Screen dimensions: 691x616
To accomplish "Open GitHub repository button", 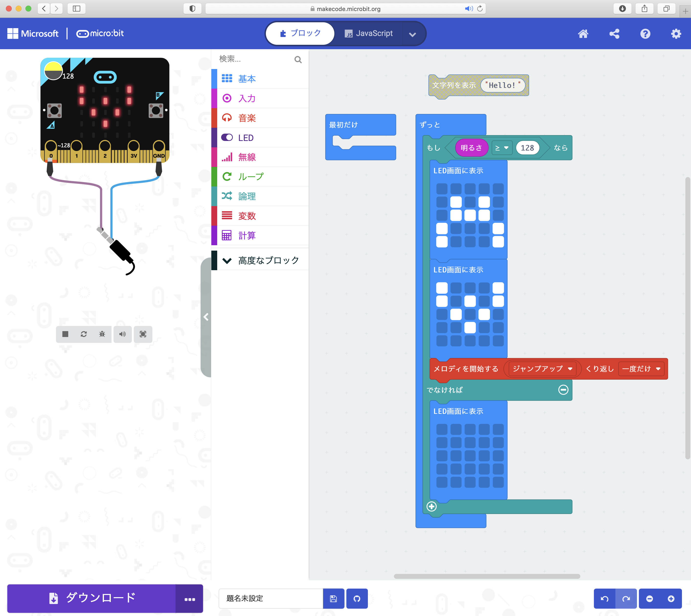I will (x=357, y=598).
